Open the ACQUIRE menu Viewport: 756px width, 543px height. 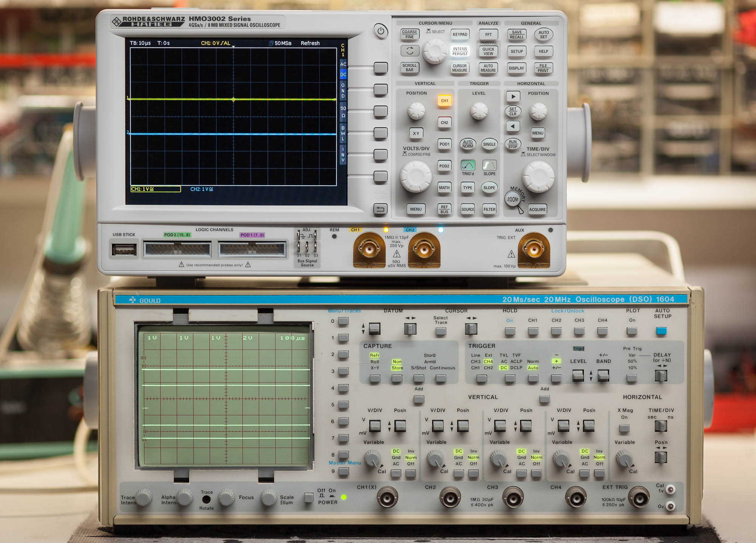click(x=538, y=209)
